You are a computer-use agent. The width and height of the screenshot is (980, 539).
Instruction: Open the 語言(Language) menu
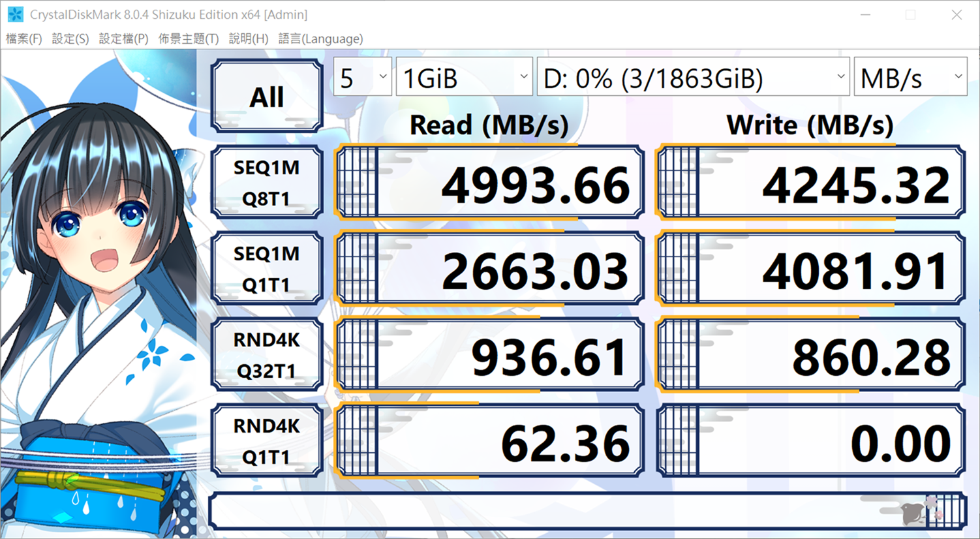(320, 38)
